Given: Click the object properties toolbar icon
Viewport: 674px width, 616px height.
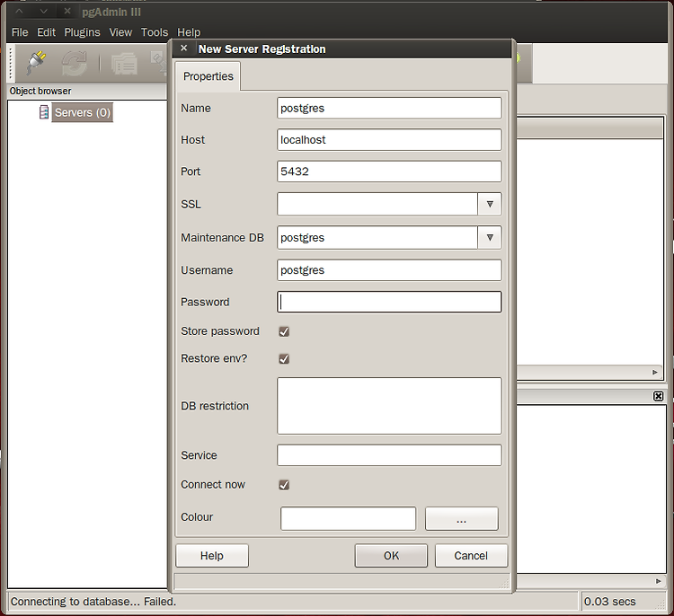Looking at the screenshot, I should coord(125,64).
